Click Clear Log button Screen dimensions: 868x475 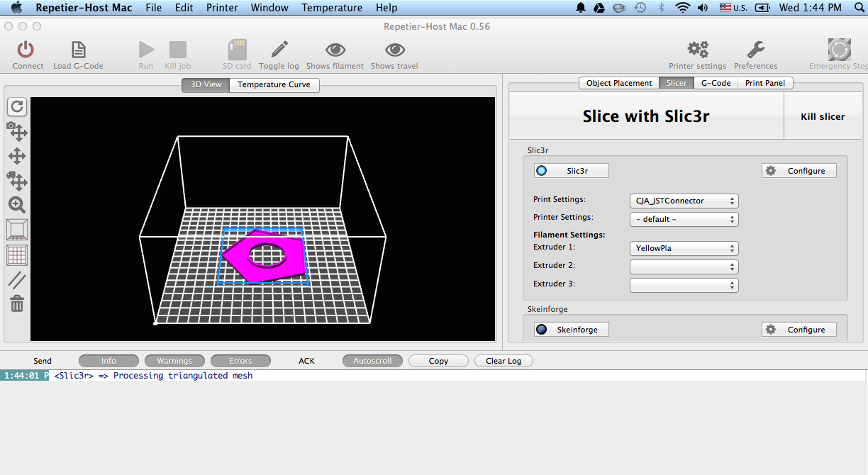pyautogui.click(x=503, y=361)
